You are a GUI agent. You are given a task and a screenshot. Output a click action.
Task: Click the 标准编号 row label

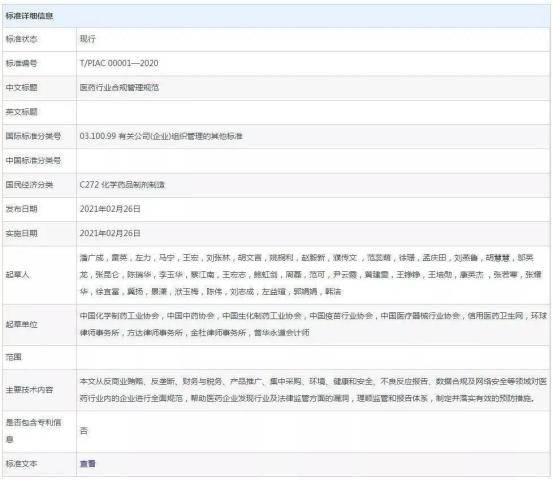point(22,63)
